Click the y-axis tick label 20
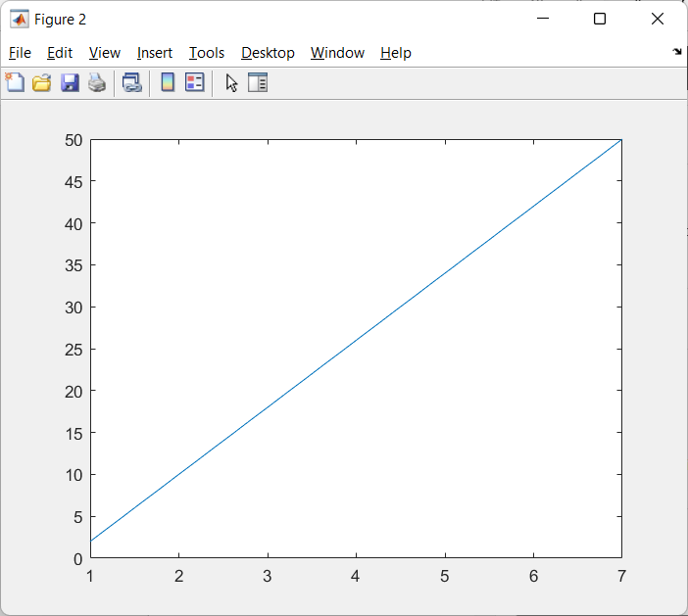Image resolution: width=688 pixels, height=616 pixels. pos(74,392)
